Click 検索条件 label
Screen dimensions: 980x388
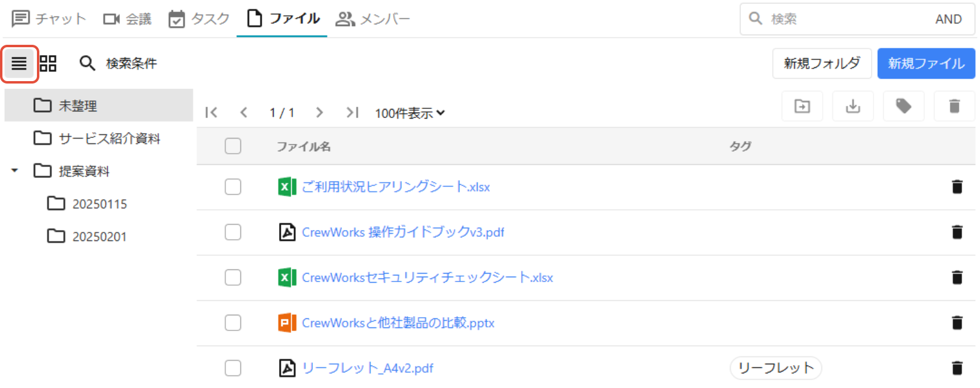(131, 64)
